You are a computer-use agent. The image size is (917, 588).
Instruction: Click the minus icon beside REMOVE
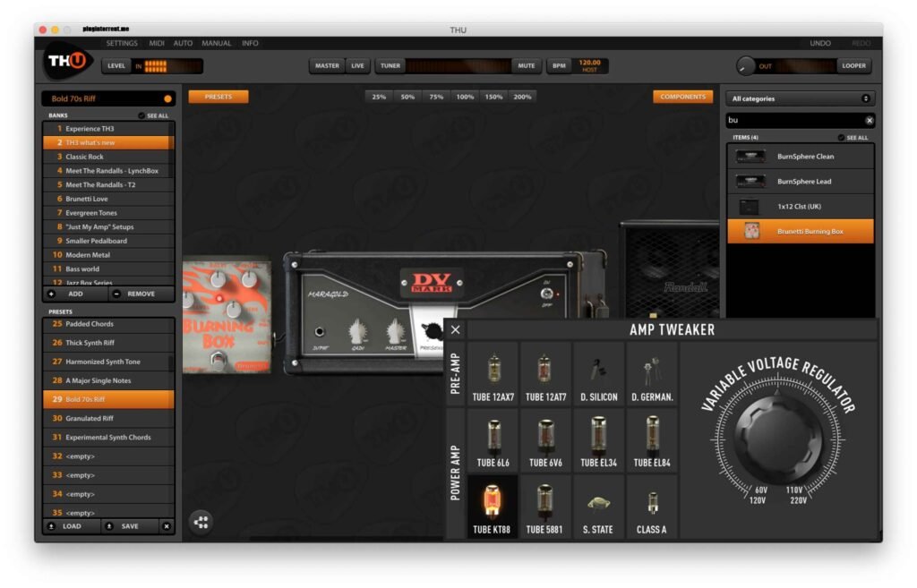tap(116, 294)
